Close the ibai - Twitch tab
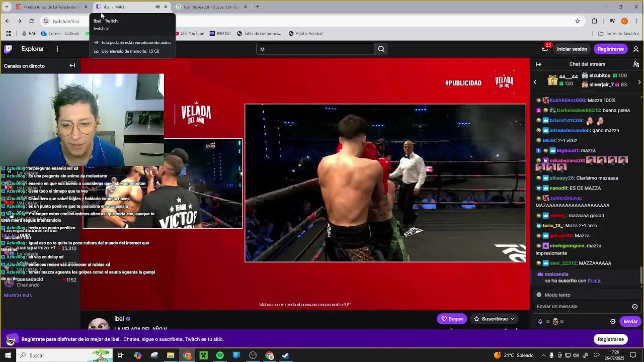The height and width of the screenshot is (362, 644). pyautogui.click(x=166, y=7)
